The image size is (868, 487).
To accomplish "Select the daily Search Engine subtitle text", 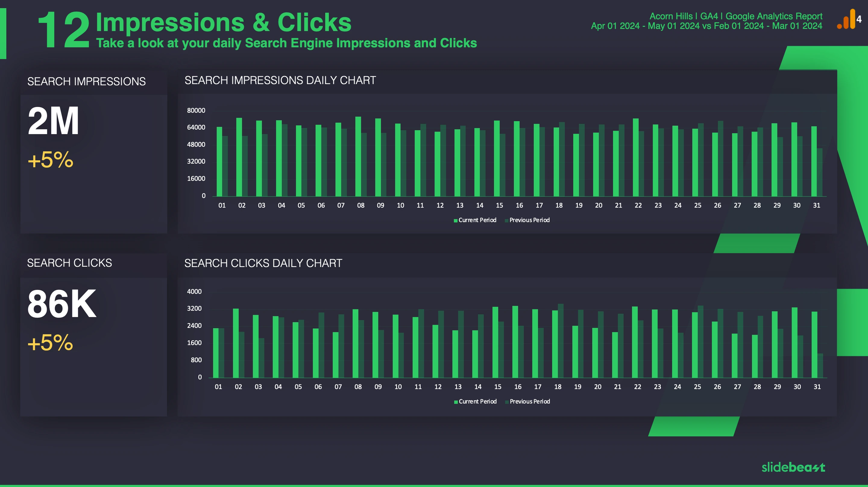I will point(286,43).
